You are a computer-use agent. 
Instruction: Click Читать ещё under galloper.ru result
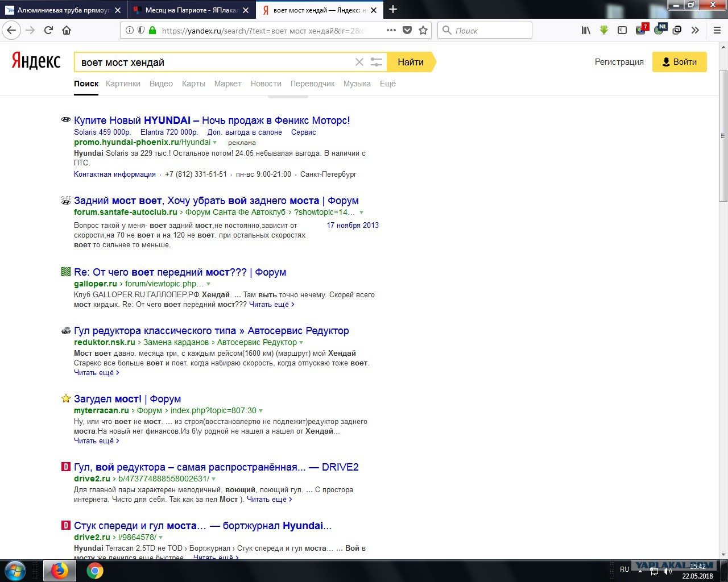tap(272, 305)
